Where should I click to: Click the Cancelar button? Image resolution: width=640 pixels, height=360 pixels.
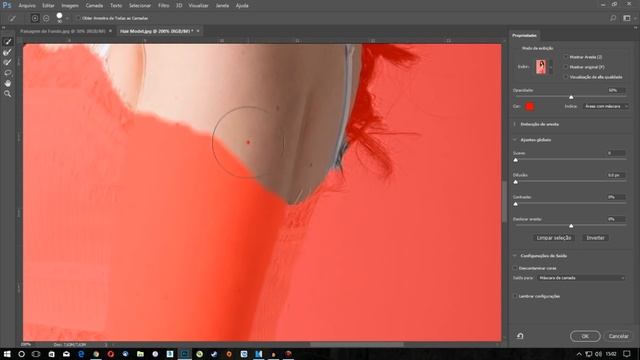coord(618,336)
